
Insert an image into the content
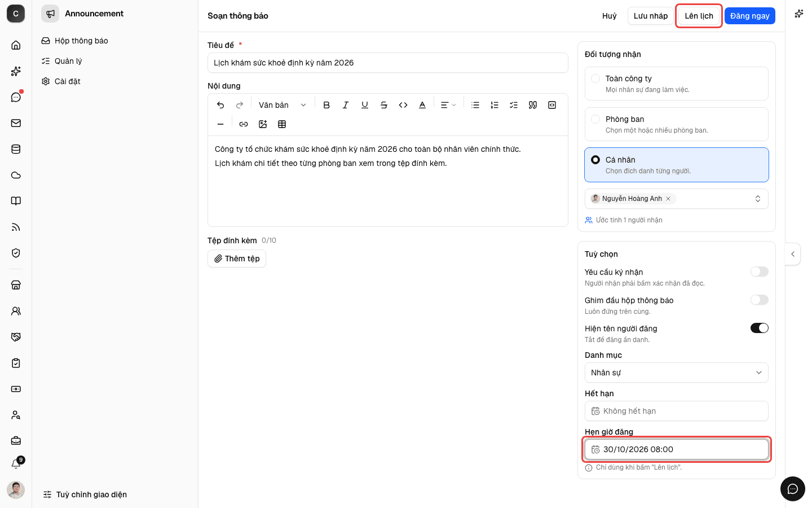click(263, 124)
